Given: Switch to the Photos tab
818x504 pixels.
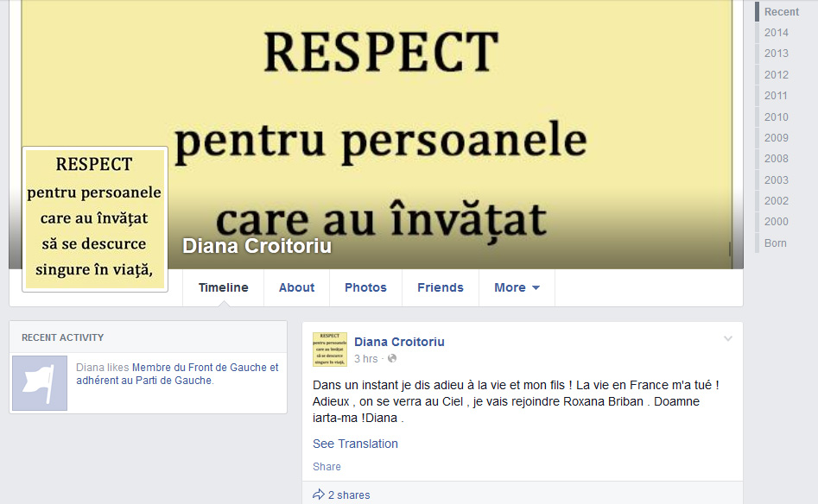Looking at the screenshot, I should point(365,287).
